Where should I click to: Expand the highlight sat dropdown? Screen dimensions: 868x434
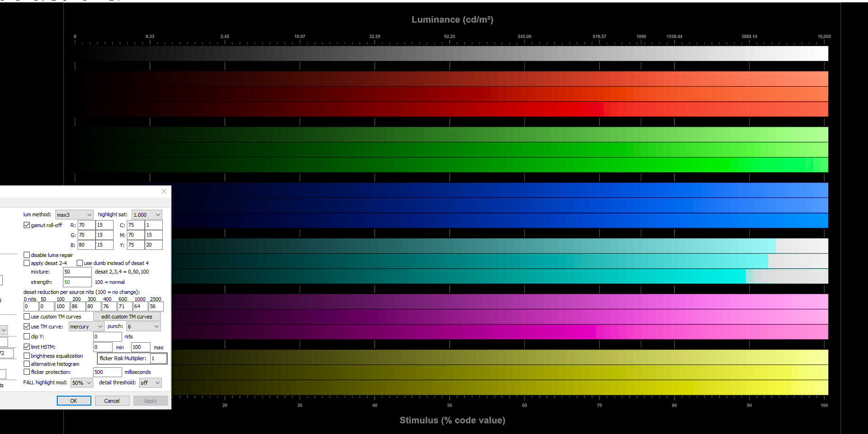[x=147, y=215]
